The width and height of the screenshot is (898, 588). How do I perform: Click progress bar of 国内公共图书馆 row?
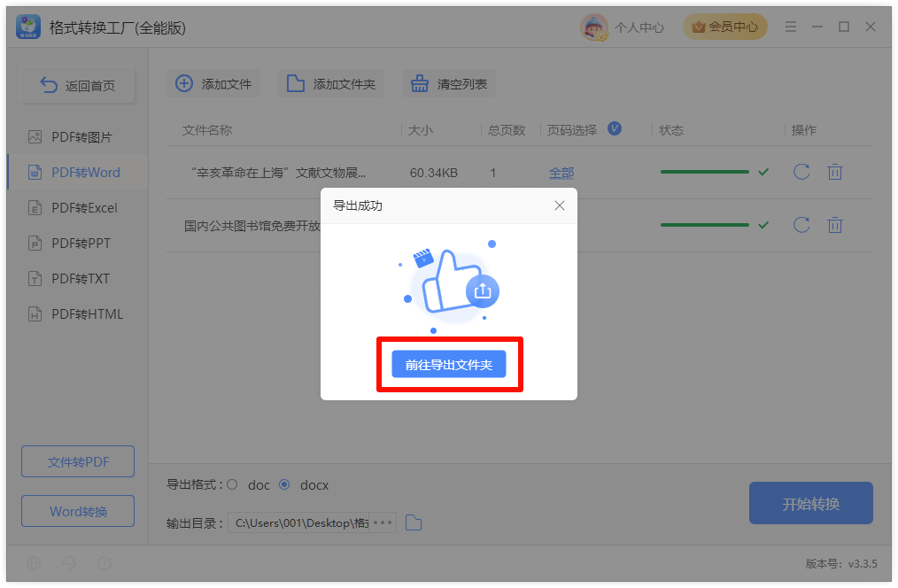[704, 225]
